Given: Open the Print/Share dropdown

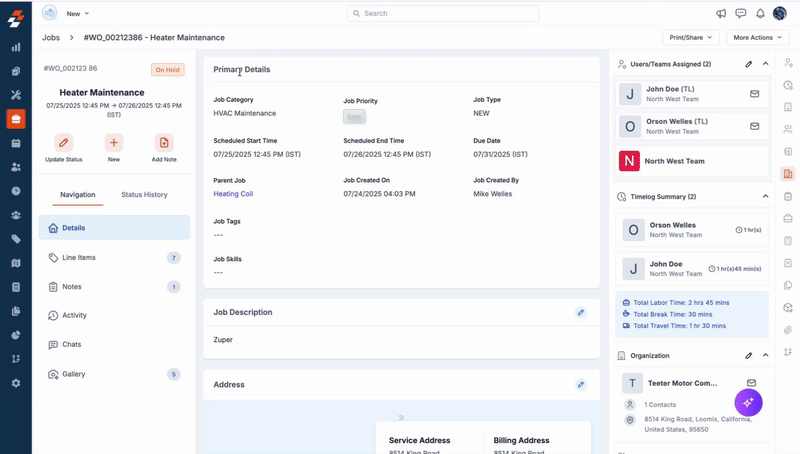Looking at the screenshot, I should point(690,37).
